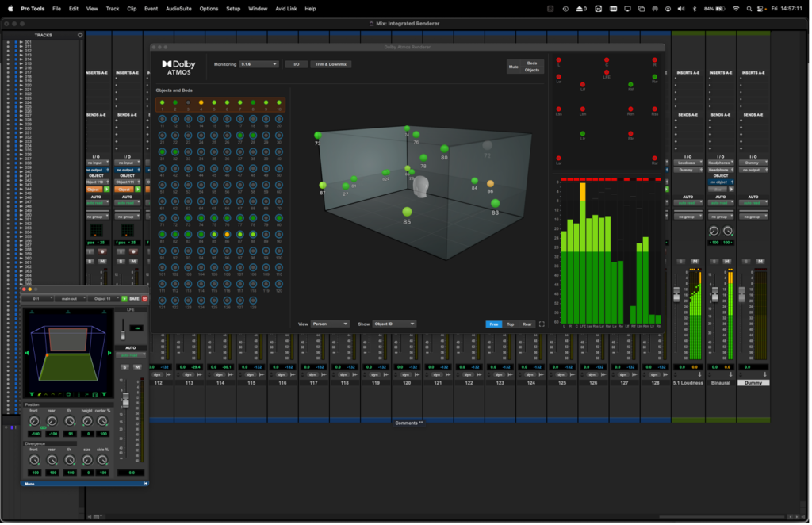The width and height of the screenshot is (812, 525).
Task: Click bed indicator 4 in the orange row
Action: click(x=201, y=102)
